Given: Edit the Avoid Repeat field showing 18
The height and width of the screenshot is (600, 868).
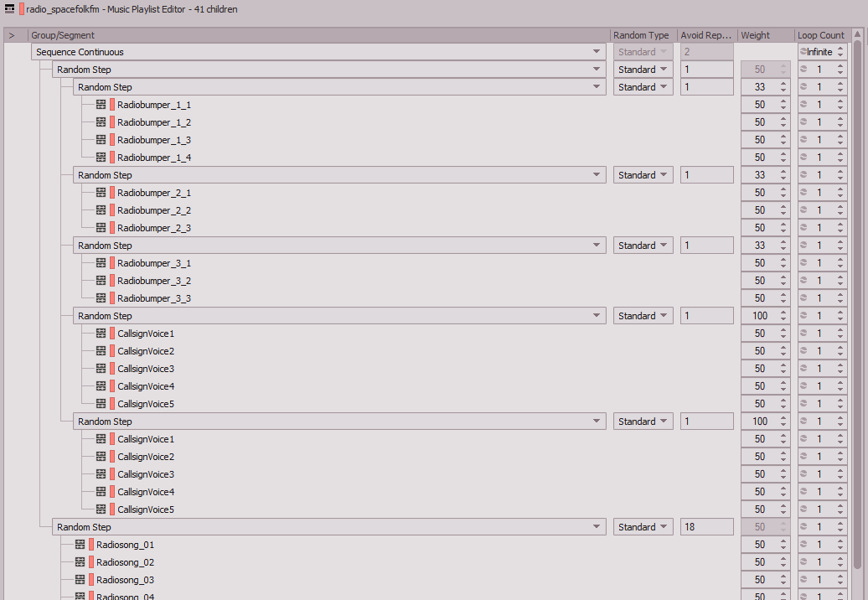Looking at the screenshot, I should click(707, 527).
